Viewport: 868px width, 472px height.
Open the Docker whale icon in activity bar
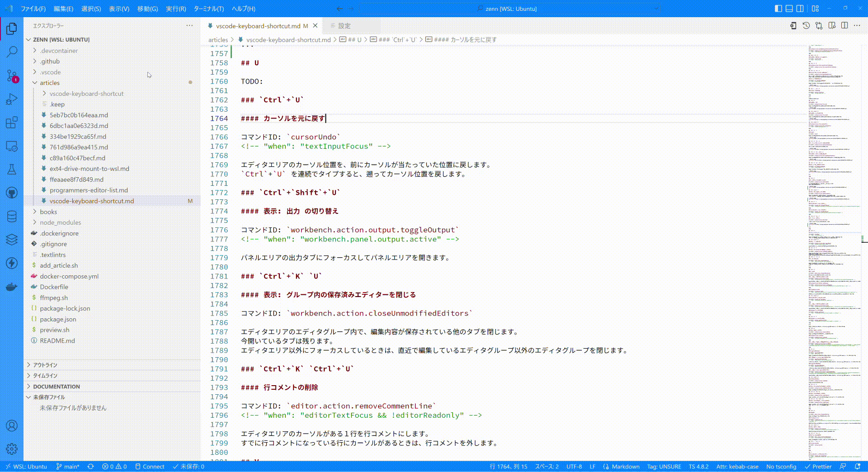pos(12,287)
